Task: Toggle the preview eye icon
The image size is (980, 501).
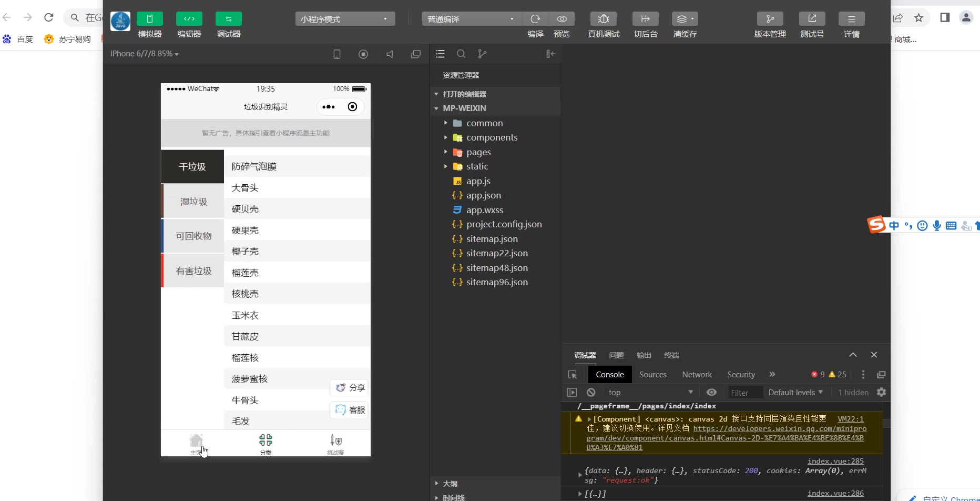Action: (x=562, y=19)
